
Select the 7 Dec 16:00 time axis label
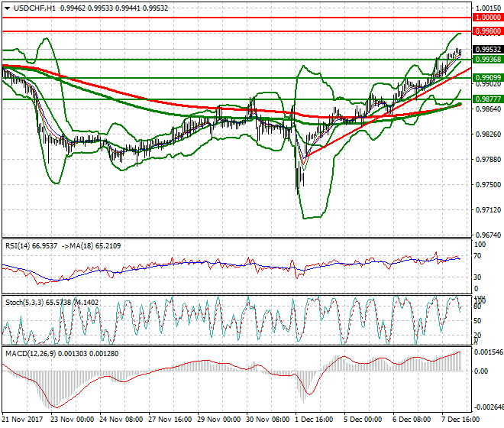(460, 420)
